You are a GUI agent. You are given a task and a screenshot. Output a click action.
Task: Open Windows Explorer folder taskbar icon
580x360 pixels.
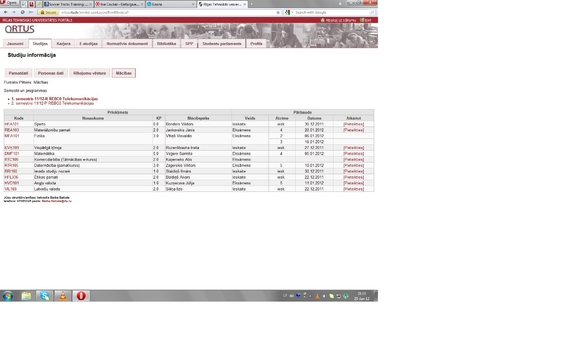coord(26,296)
